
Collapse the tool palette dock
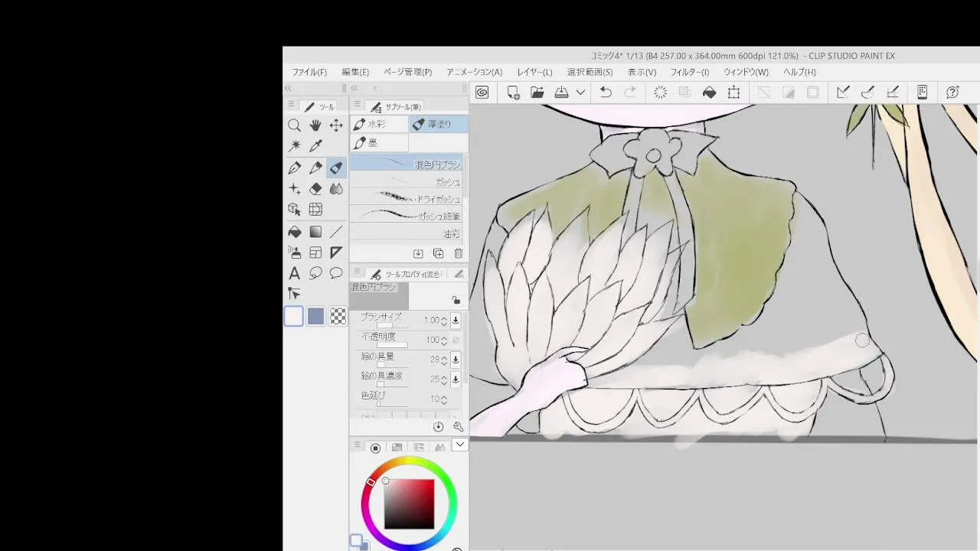[288, 88]
